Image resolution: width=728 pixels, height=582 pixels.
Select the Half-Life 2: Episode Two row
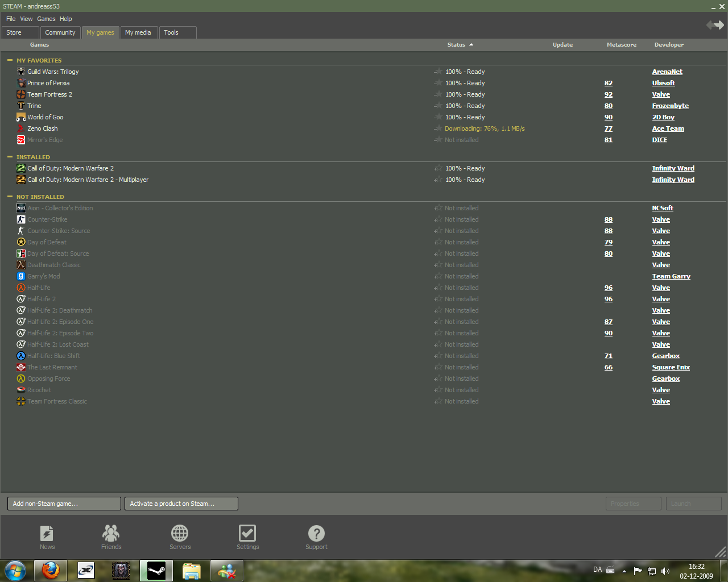[364, 333]
